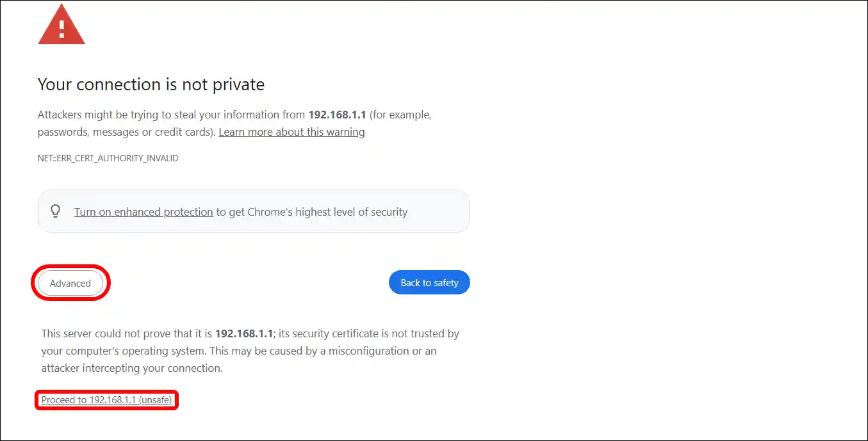
Task: Select the Your connection is not private heading
Action: coord(151,84)
